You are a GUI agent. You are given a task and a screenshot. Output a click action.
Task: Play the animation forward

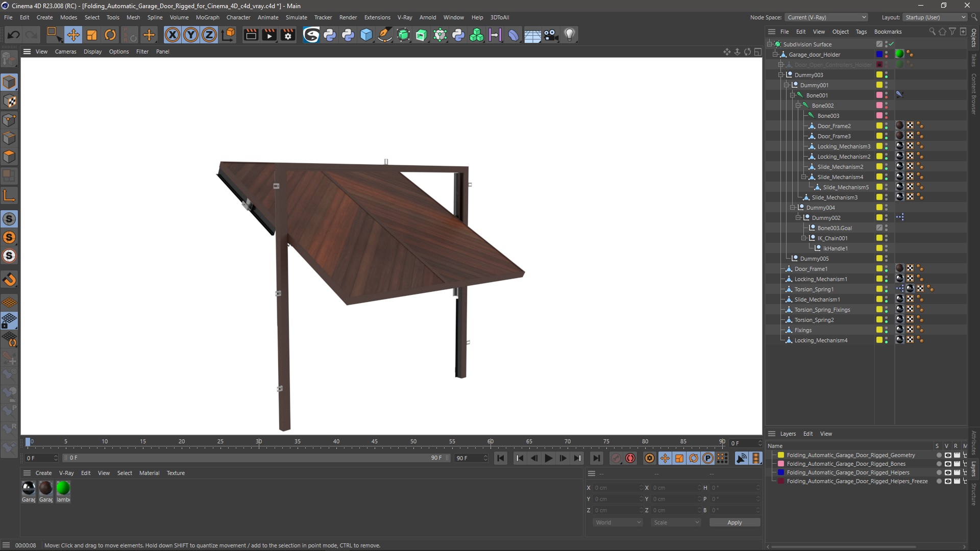click(x=549, y=458)
